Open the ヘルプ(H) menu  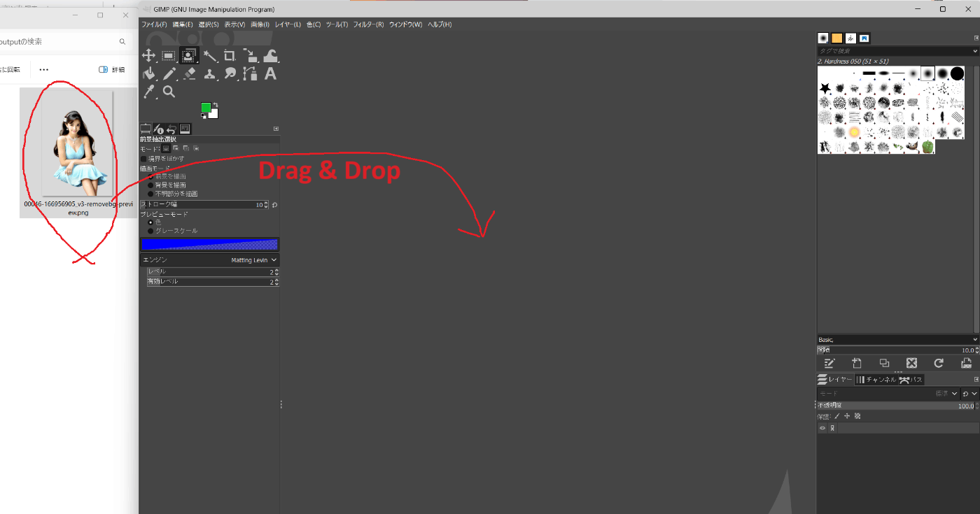[x=440, y=24]
